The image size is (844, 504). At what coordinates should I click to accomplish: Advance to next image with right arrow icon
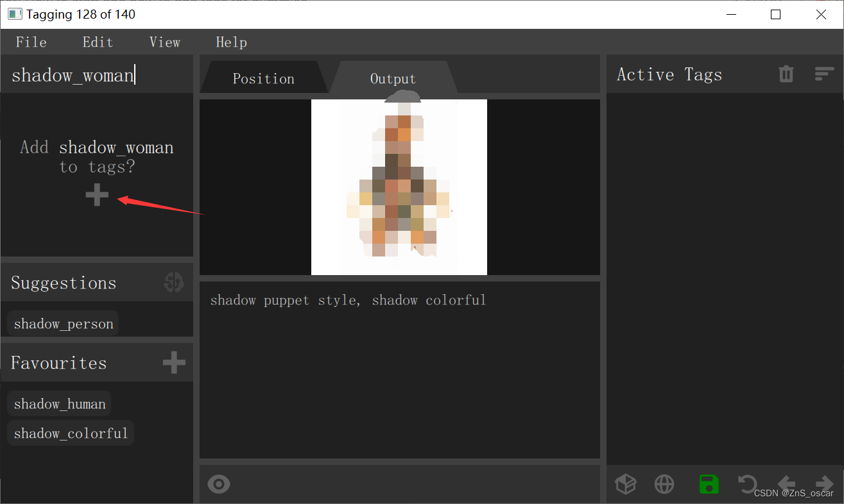[823, 484]
